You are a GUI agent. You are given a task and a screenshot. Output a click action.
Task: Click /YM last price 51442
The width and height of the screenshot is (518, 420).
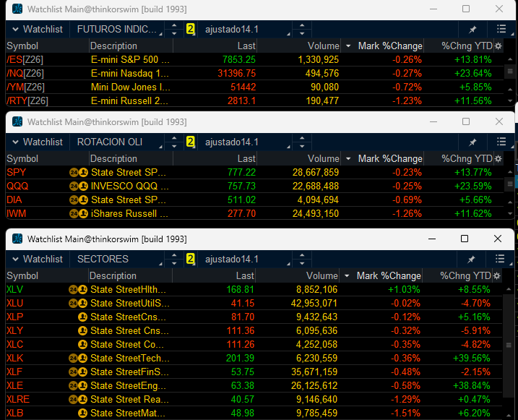click(x=243, y=87)
